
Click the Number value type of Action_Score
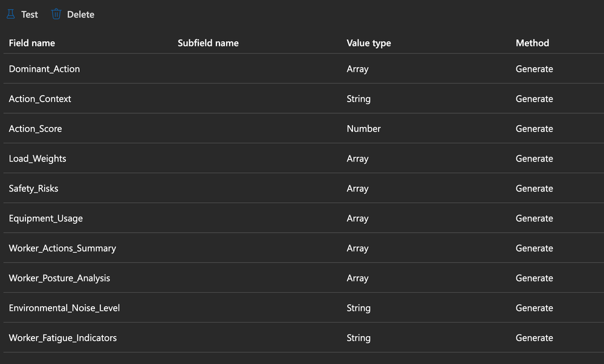click(363, 129)
